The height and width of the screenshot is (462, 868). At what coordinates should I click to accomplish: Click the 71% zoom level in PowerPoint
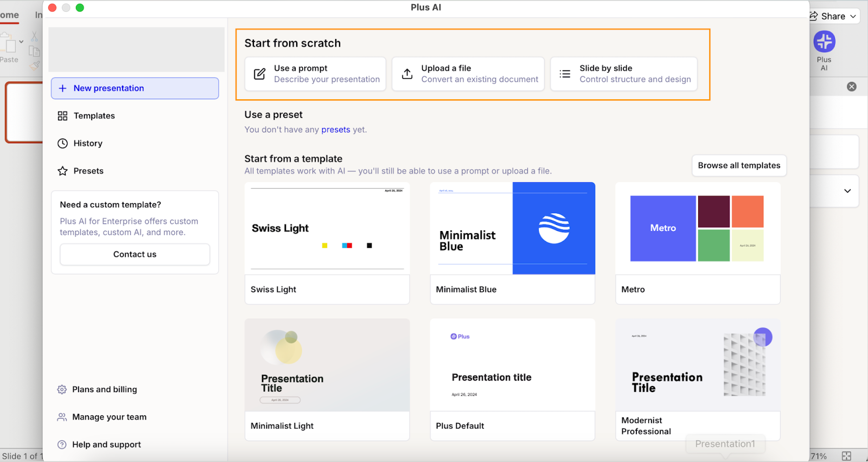[819, 456]
